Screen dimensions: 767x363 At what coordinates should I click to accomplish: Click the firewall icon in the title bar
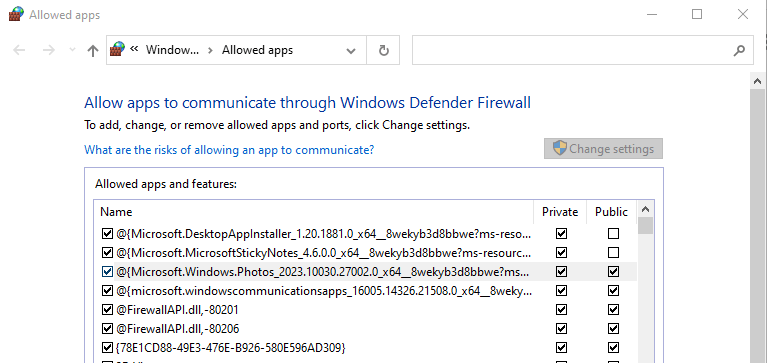16,14
